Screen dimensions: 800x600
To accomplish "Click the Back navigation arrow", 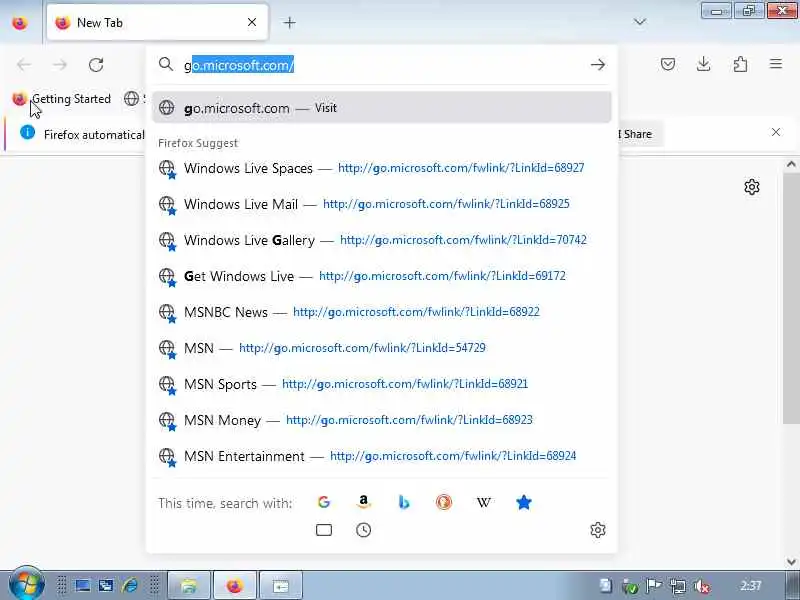I will tap(23, 65).
